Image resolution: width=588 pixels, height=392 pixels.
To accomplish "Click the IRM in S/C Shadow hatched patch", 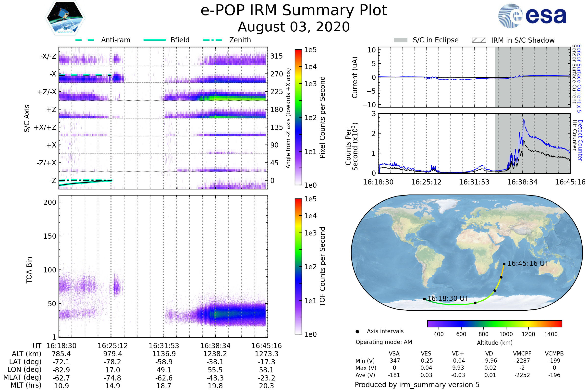I will pyautogui.click(x=479, y=40).
